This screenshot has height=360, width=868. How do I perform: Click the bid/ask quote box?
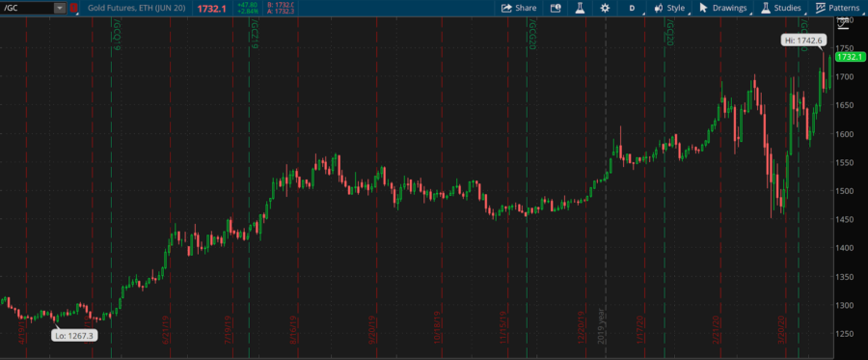tap(280, 8)
